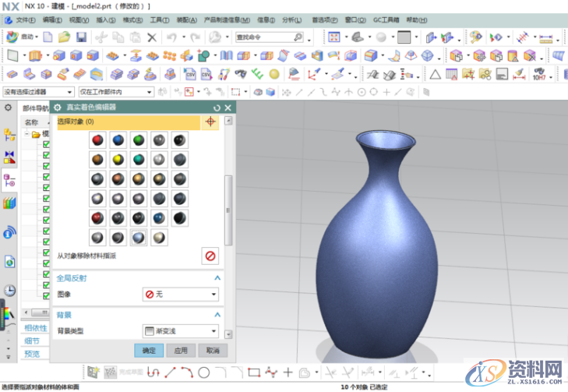The image size is (568, 392).
Task: Toggle the first checkbox in the part navigator
Action: pos(46,144)
